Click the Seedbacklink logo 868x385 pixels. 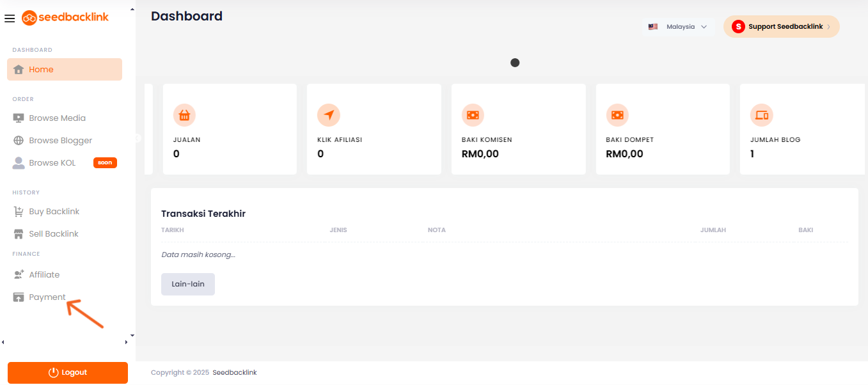click(65, 17)
